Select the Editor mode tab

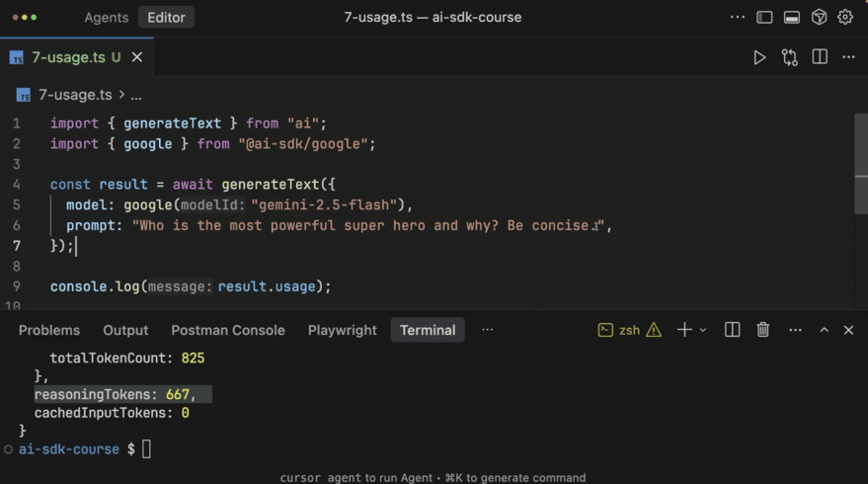tap(166, 17)
